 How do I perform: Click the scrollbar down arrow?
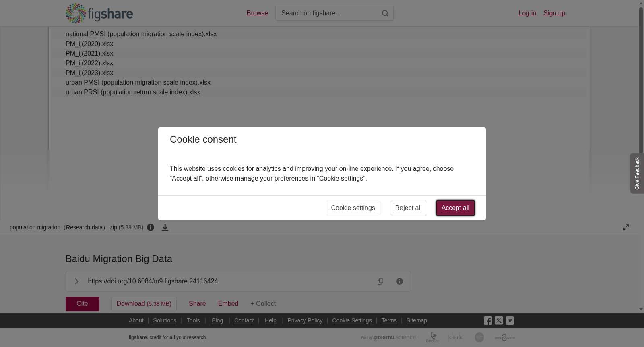pyautogui.click(x=641, y=310)
